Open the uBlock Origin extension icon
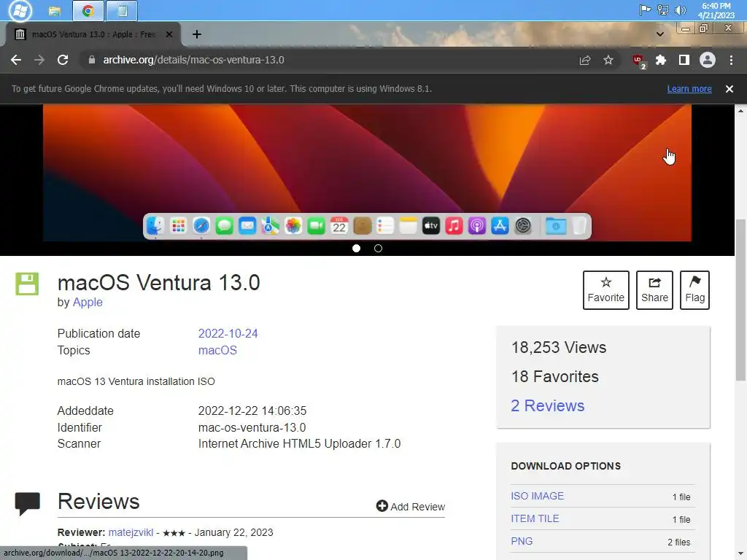The image size is (747, 560). 638,61
